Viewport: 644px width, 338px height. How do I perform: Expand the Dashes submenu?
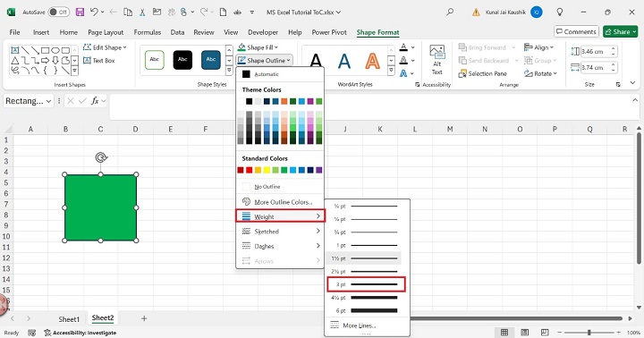tap(280, 246)
